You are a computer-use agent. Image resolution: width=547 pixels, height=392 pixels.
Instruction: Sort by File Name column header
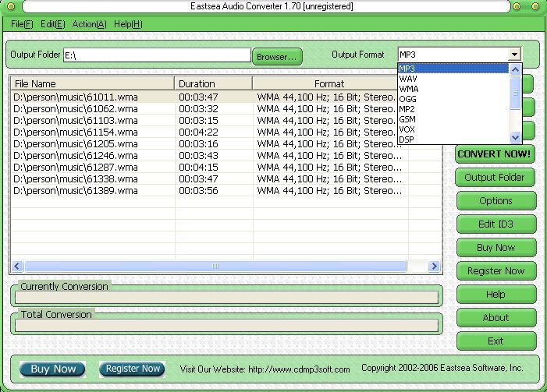click(92, 83)
